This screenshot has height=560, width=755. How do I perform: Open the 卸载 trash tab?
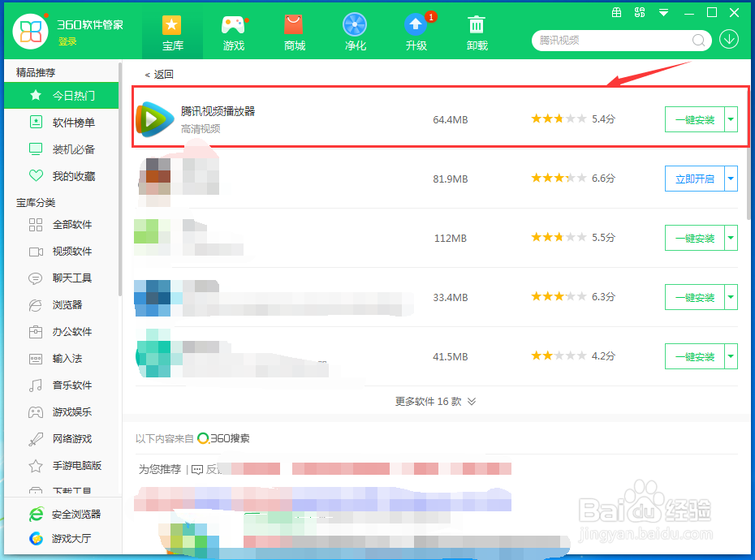[477, 33]
